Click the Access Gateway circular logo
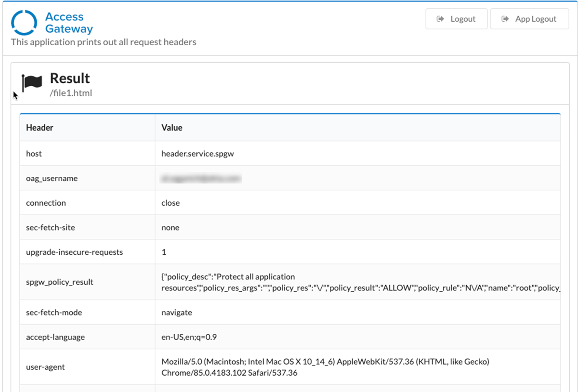Screen dimensions: 578x392 click(x=24, y=23)
